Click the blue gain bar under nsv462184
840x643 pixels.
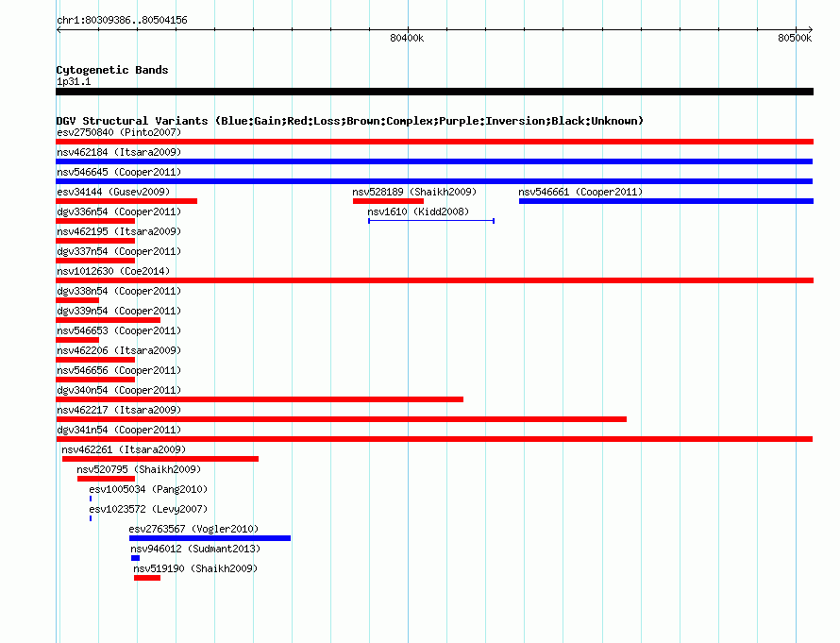point(434,161)
